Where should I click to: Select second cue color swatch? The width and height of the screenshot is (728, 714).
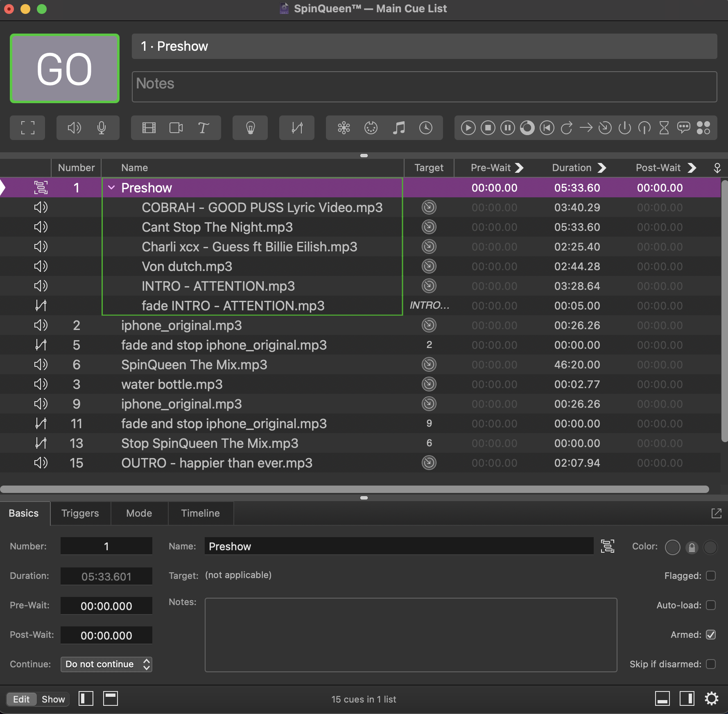(x=710, y=547)
